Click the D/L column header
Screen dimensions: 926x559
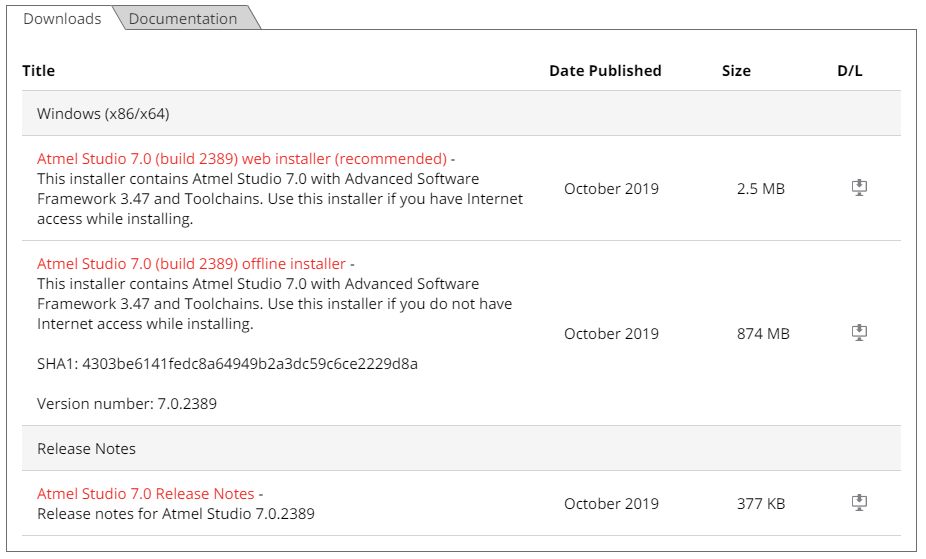click(x=850, y=71)
